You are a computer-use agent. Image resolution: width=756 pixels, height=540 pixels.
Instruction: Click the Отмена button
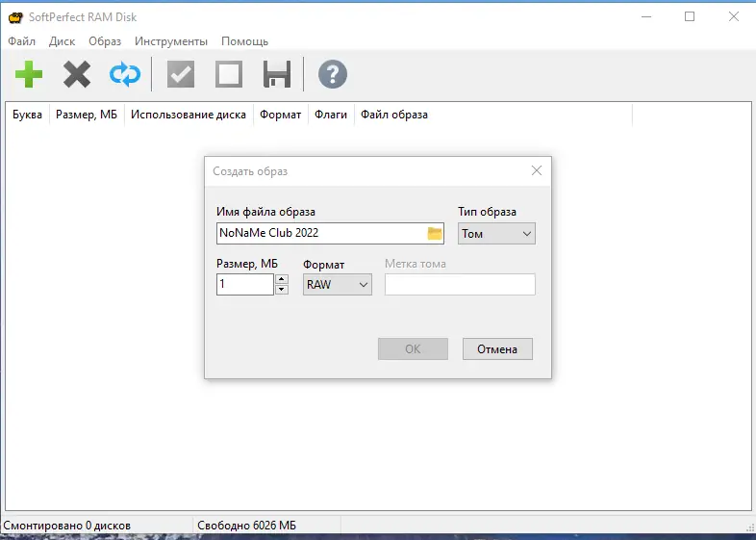(497, 348)
